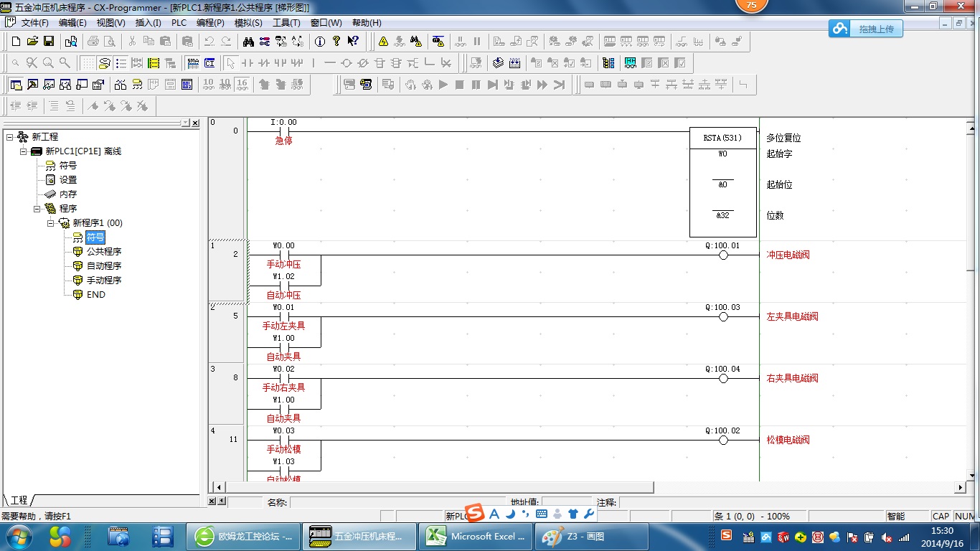This screenshot has height=551, width=980.
Task: Open the PLC menu
Action: [179, 23]
